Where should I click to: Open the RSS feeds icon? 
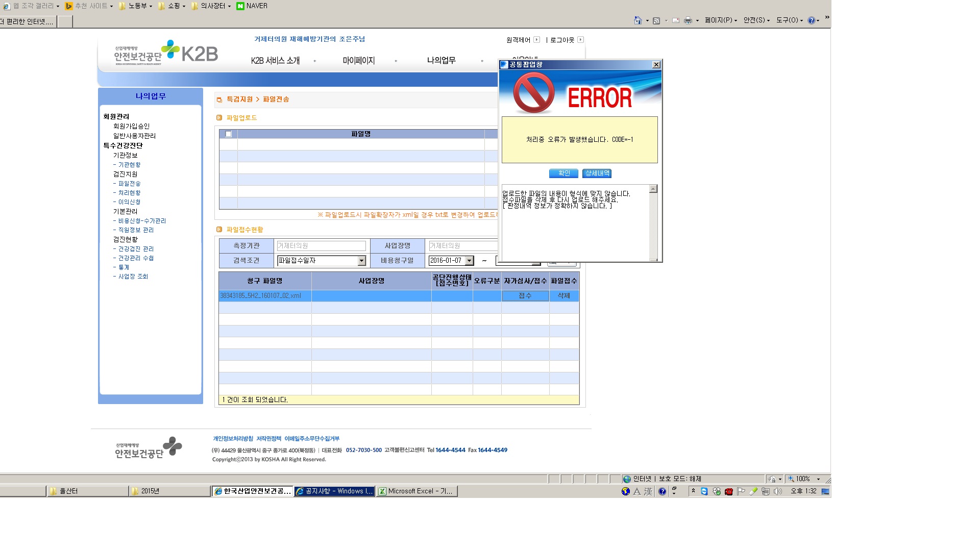coord(656,20)
